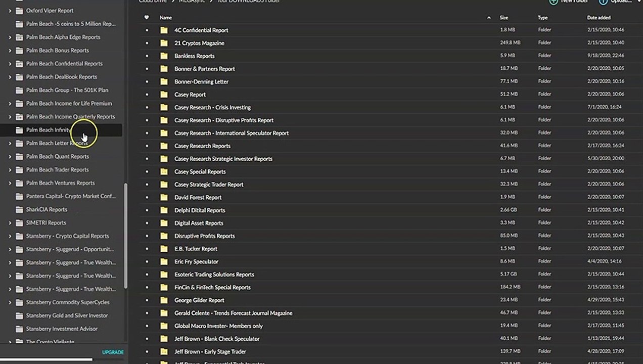Viewport: 643px width, 364px height.
Task: Toggle favorite dot for Jeff Brown Blank Check Speculator
Action: pos(147,339)
